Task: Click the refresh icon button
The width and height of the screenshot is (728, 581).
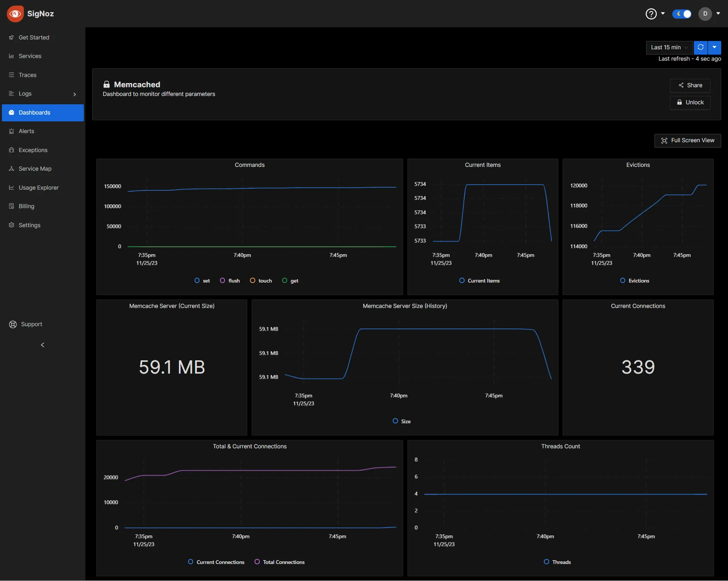Action: coord(701,47)
